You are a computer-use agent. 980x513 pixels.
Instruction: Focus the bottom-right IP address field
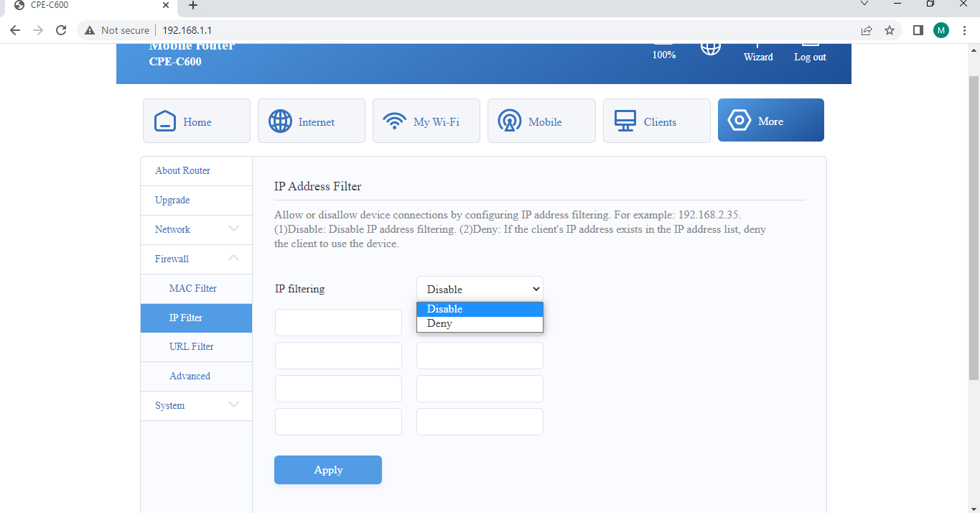click(x=480, y=422)
